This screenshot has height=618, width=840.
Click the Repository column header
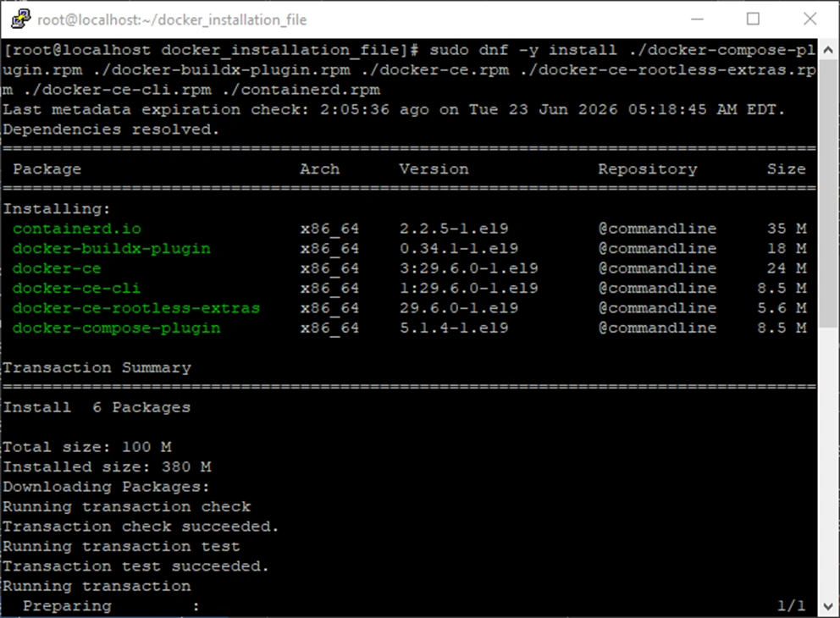[648, 169]
